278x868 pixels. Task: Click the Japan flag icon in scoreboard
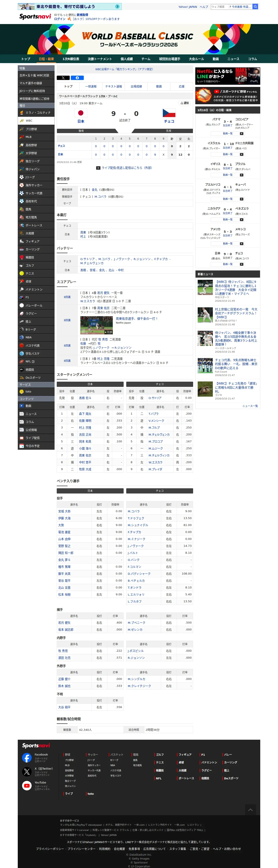point(81,113)
